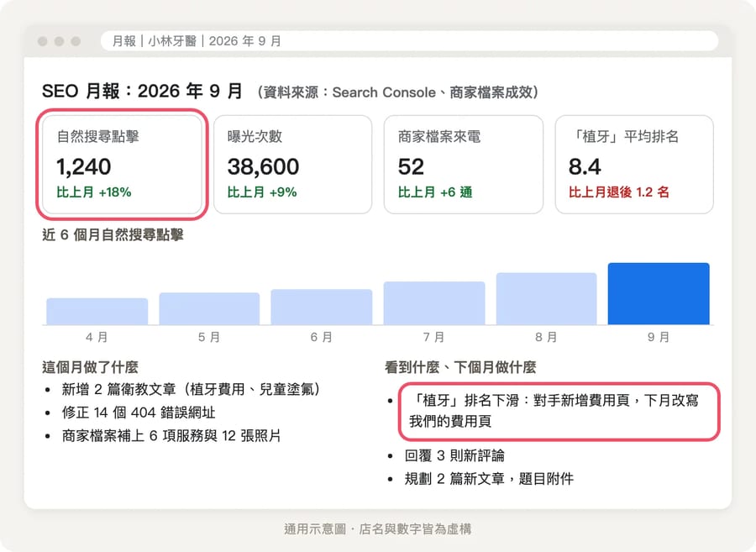Select the 6 月 bar in chart

[x=322, y=308]
